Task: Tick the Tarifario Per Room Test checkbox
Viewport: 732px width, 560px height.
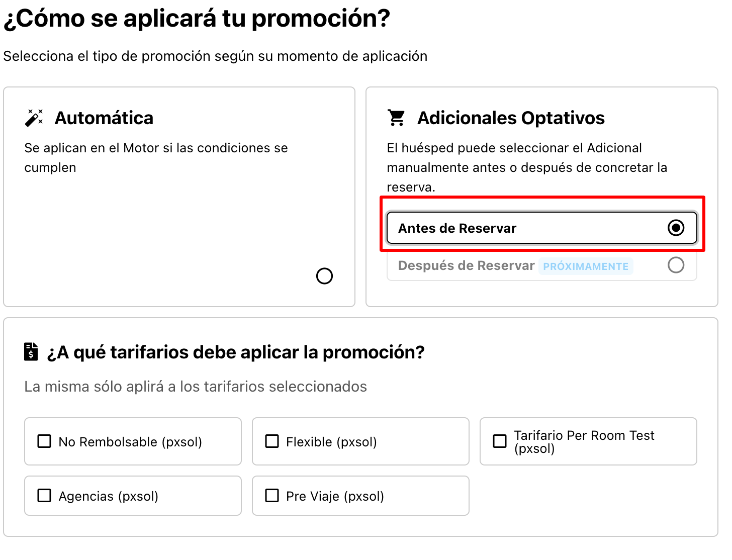Action: click(x=500, y=441)
